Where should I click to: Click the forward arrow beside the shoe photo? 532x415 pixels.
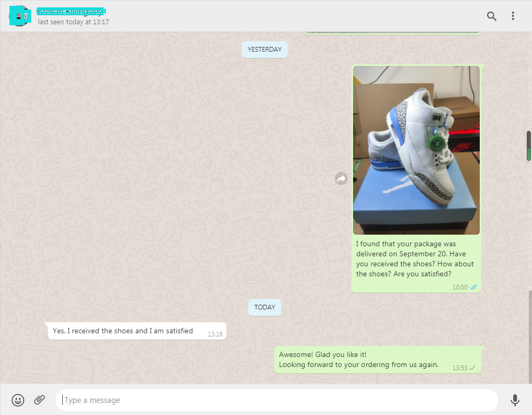[x=341, y=179]
